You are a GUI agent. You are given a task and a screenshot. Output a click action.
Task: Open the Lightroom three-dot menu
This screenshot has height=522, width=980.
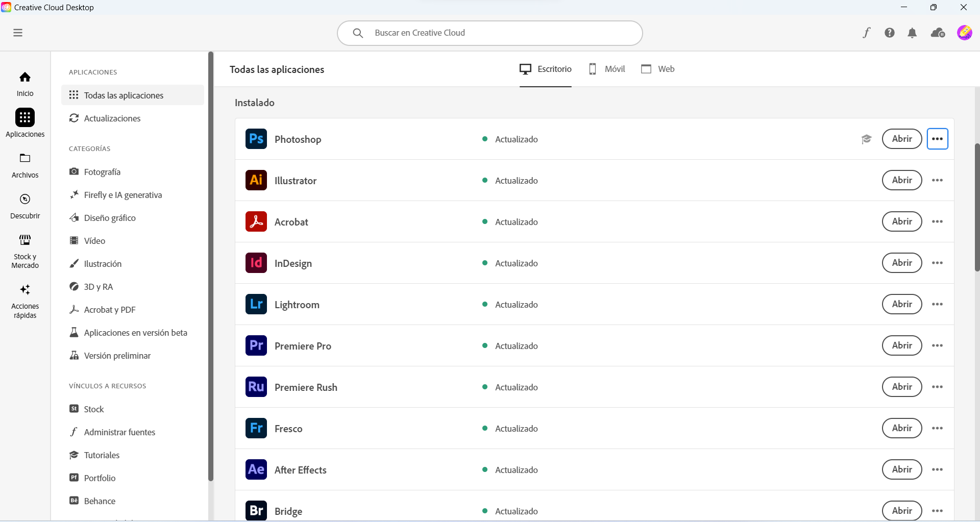[x=938, y=304]
